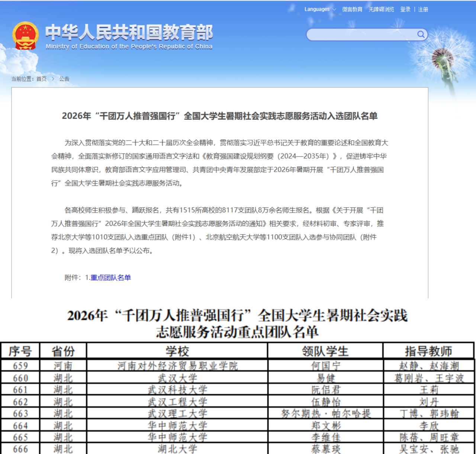Image resolution: width=476 pixels, height=454 pixels.
Task: Click teacher cell 赵静、赵海潮
Action: (x=429, y=366)
